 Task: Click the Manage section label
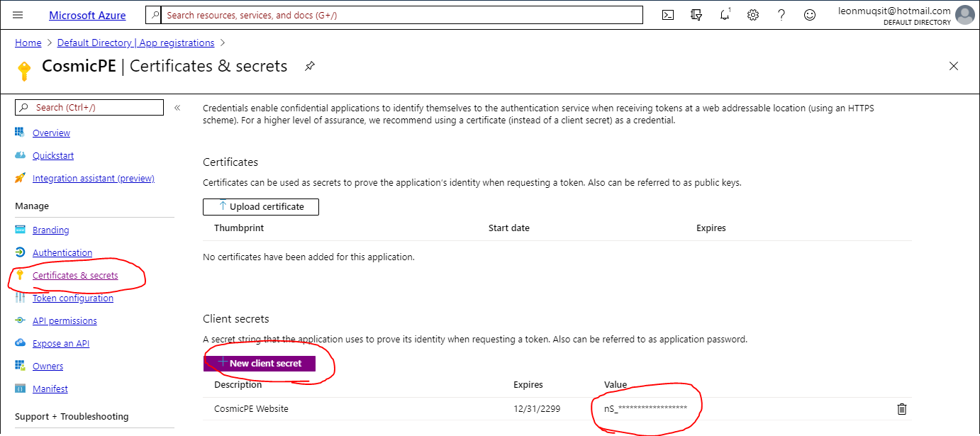pos(32,206)
